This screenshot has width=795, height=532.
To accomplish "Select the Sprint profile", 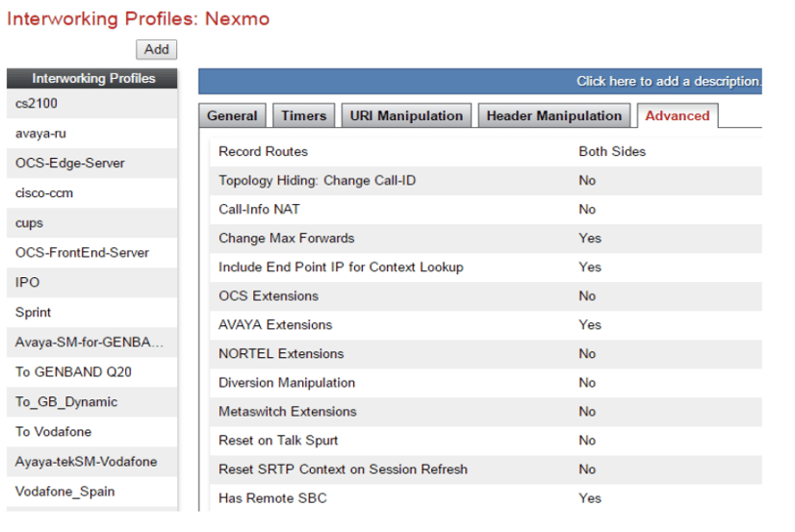I will tap(91, 313).
